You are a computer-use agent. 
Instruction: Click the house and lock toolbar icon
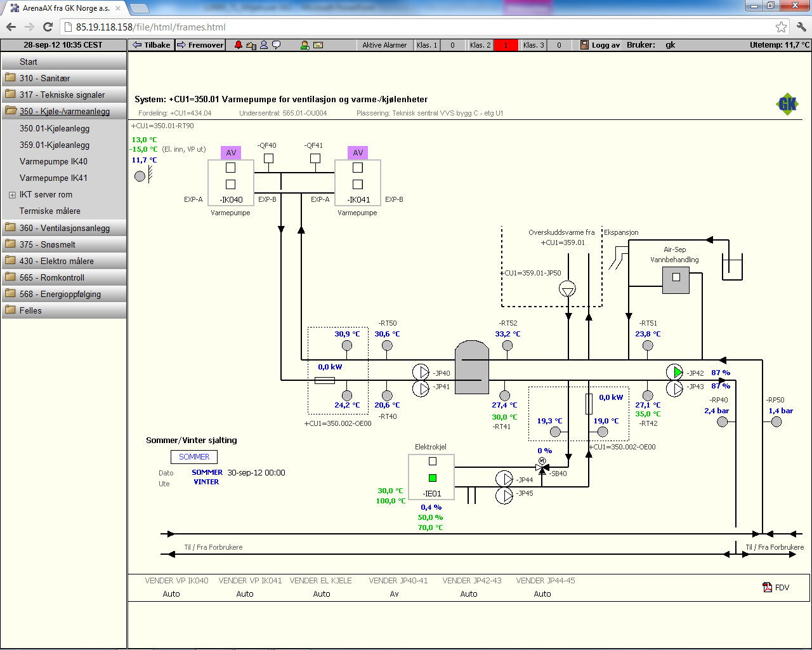pos(251,45)
